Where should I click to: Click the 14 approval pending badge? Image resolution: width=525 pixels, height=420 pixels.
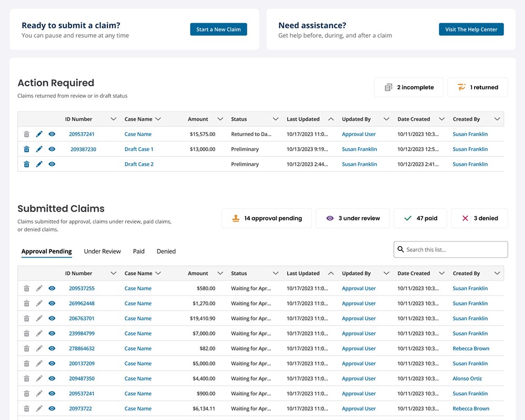click(267, 218)
